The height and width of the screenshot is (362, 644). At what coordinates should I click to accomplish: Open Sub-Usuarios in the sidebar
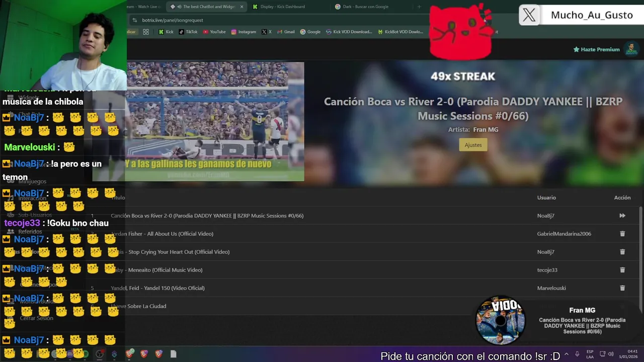point(35,215)
